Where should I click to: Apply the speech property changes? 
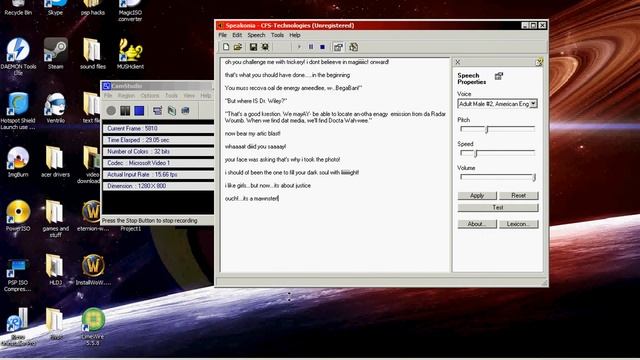coord(477,196)
